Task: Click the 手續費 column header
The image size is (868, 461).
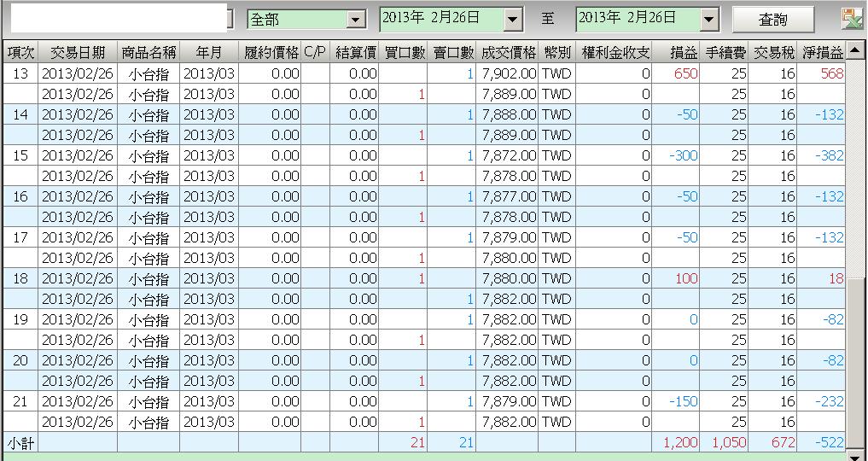Action: 725,53
